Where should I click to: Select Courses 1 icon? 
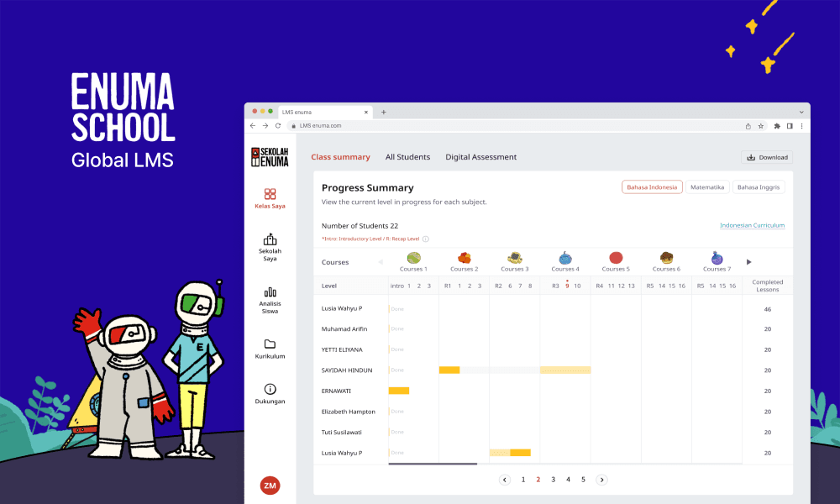pos(413,258)
